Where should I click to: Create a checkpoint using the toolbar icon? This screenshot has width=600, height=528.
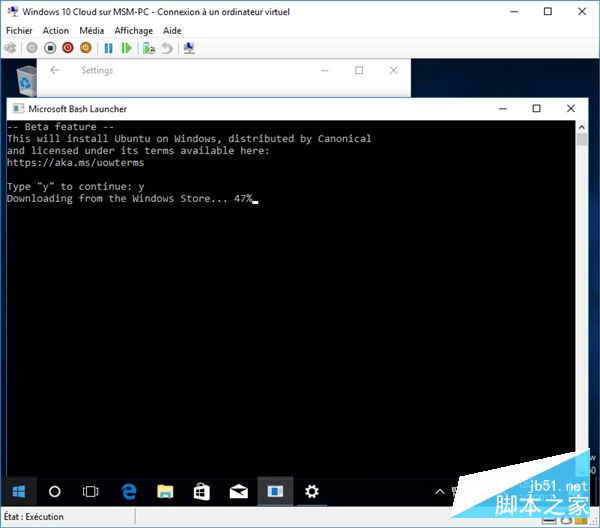[x=148, y=47]
